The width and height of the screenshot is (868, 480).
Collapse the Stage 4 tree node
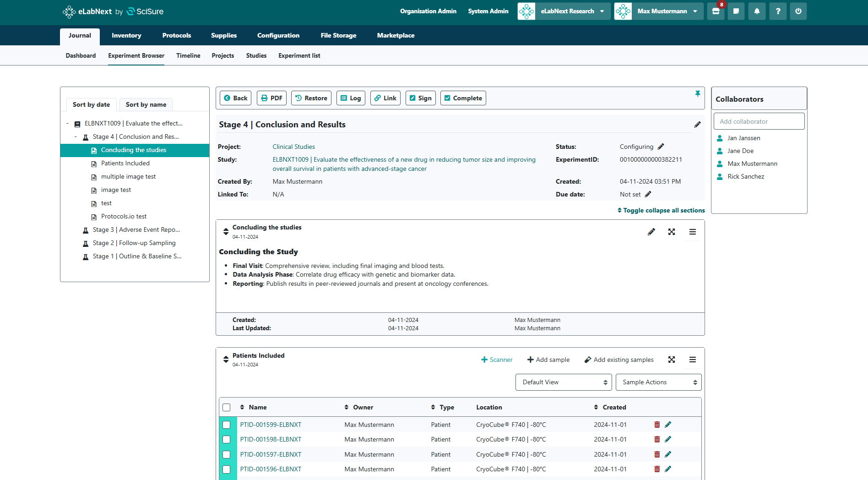pyautogui.click(x=76, y=136)
